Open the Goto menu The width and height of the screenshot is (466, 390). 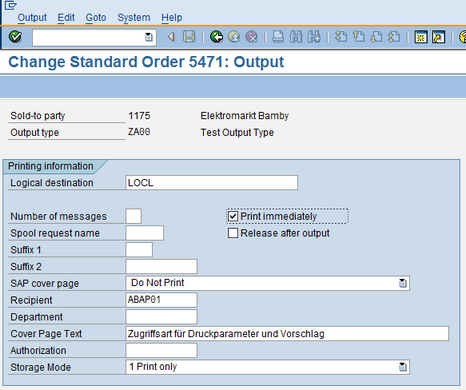point(96,17)
